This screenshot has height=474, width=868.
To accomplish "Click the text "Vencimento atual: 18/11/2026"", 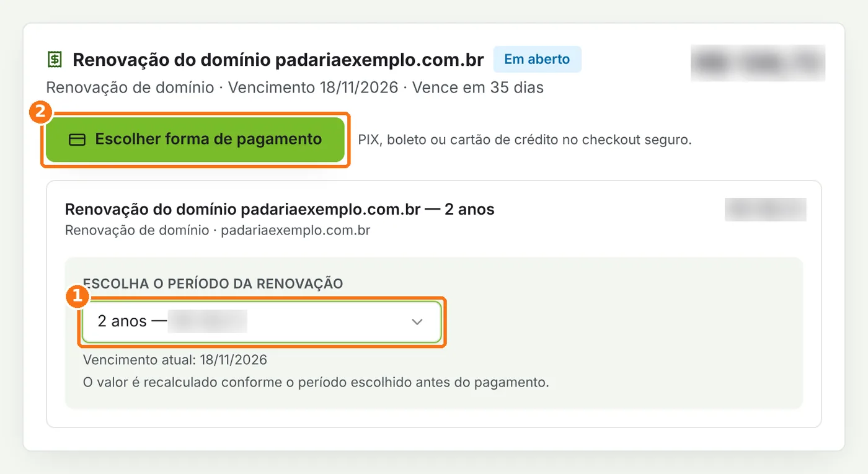I will click(175, 360).
